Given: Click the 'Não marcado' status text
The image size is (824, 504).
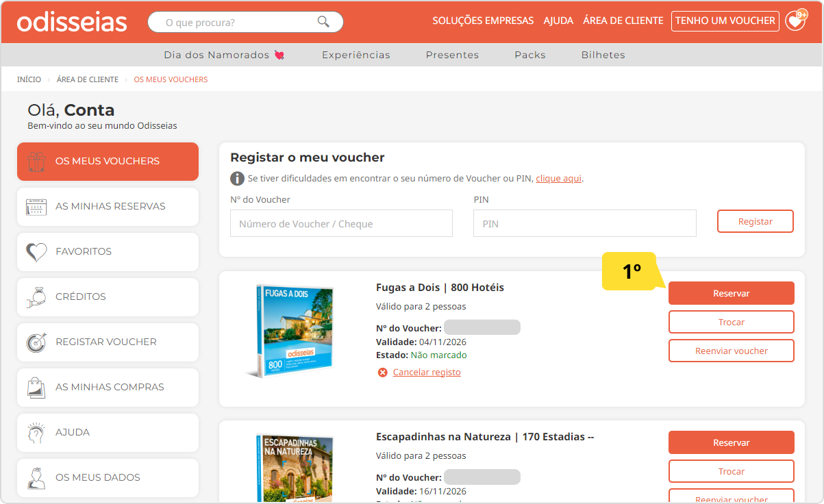Looking at the screenshot, I should click(x=438, y=355).
